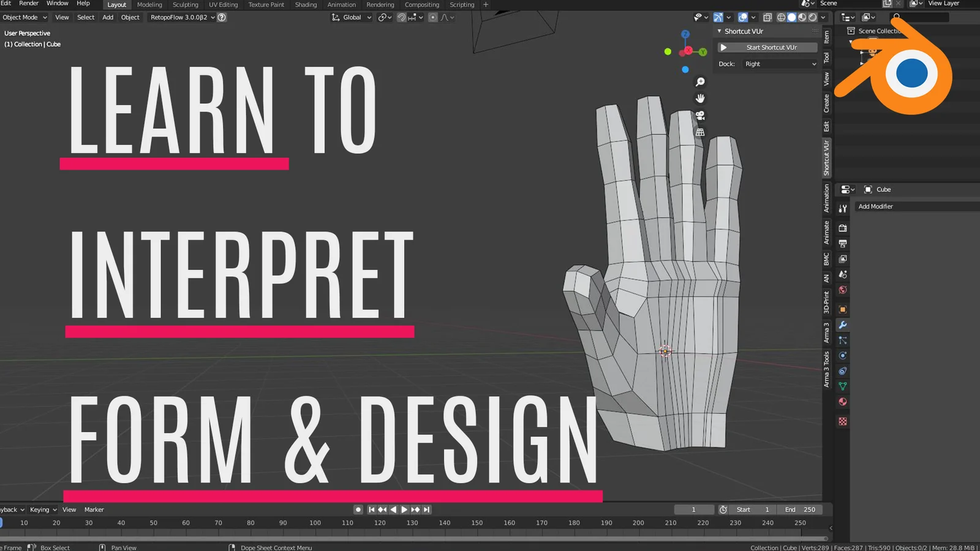Toggle snapping with the magnet icon

(401, 17)
